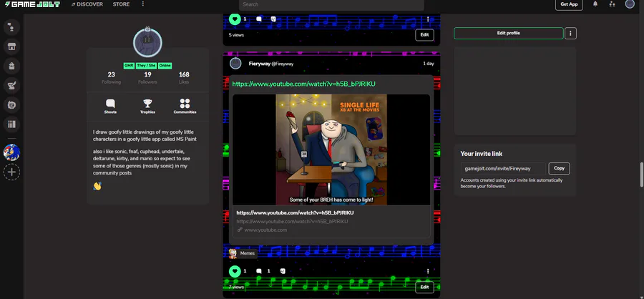Click the Edit profile button
644x299 pixels.
coord(509,34)
